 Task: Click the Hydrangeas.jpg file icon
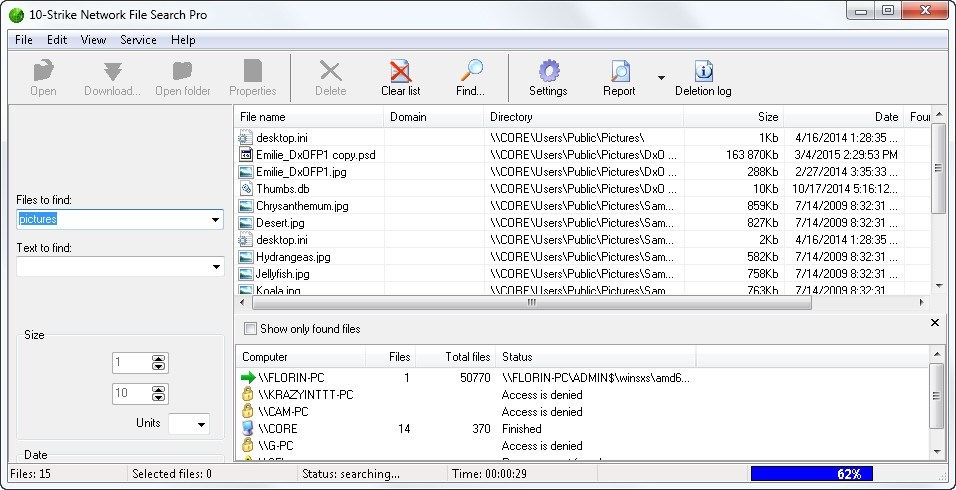pyautogui.click(x=246, y=257)
